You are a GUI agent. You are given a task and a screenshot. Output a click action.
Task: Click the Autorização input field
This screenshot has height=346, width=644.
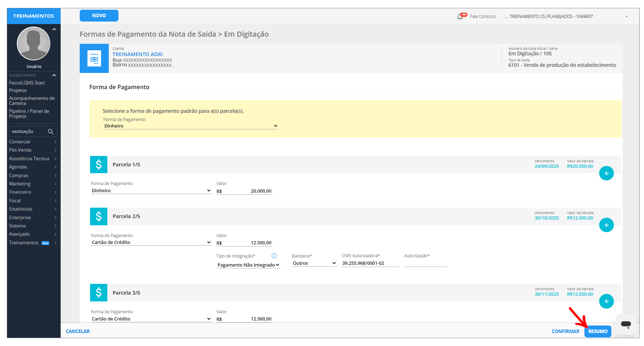point(425,263)
